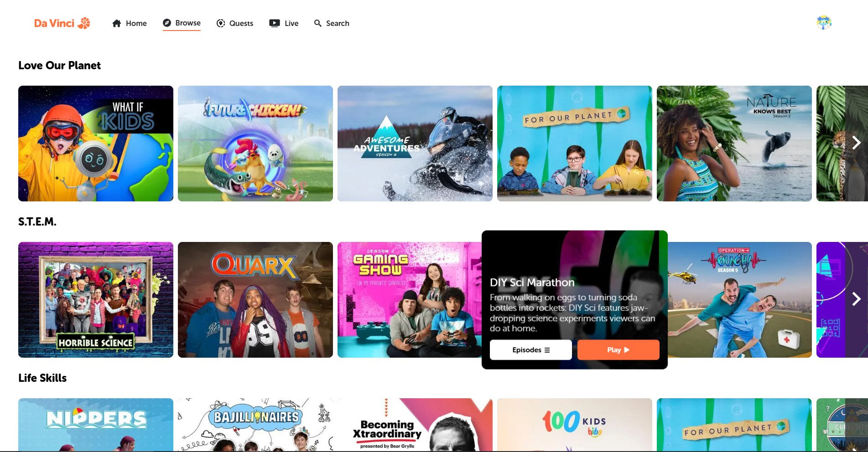Viewport: 868px width, 452px height.
Task: Open Search from the top bar
Action: [332, 23]
